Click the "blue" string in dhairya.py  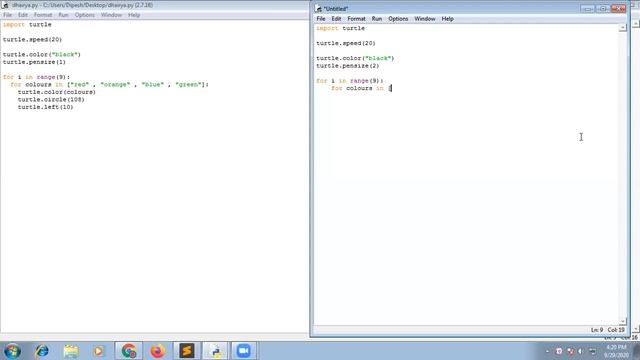(153, 84)
